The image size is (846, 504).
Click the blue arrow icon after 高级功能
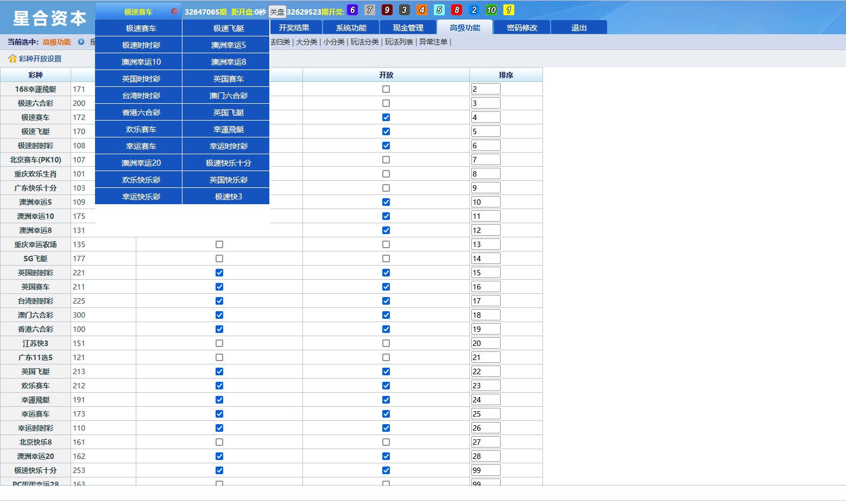tap(81, 42)
